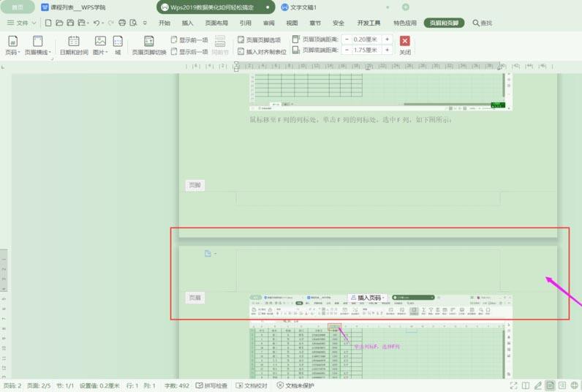582x392 pixels.
Task: Click the 首页 home tab
Action: [x=18, y=7]
